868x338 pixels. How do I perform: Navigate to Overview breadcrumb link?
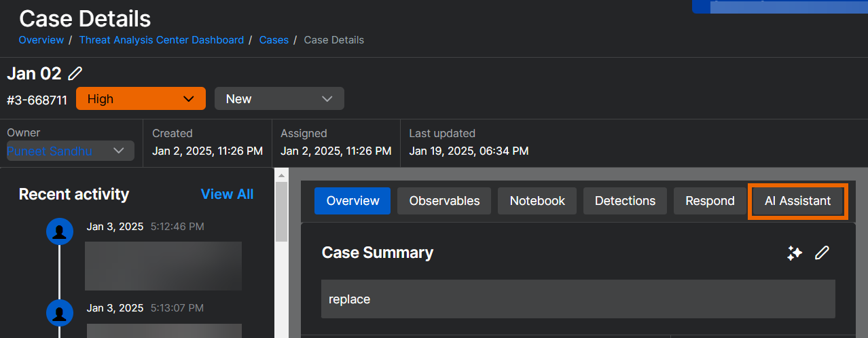(41, 40)
